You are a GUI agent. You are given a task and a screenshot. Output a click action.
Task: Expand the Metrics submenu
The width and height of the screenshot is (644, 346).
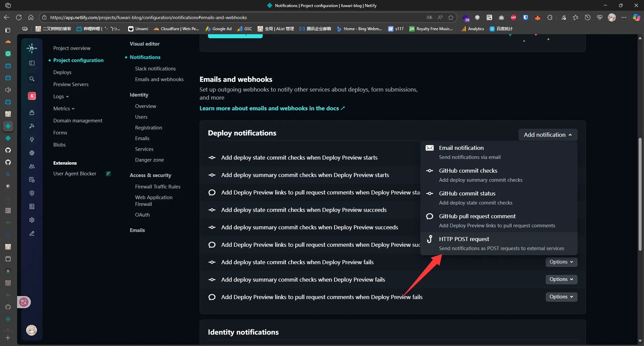click(x=64, y=109)
